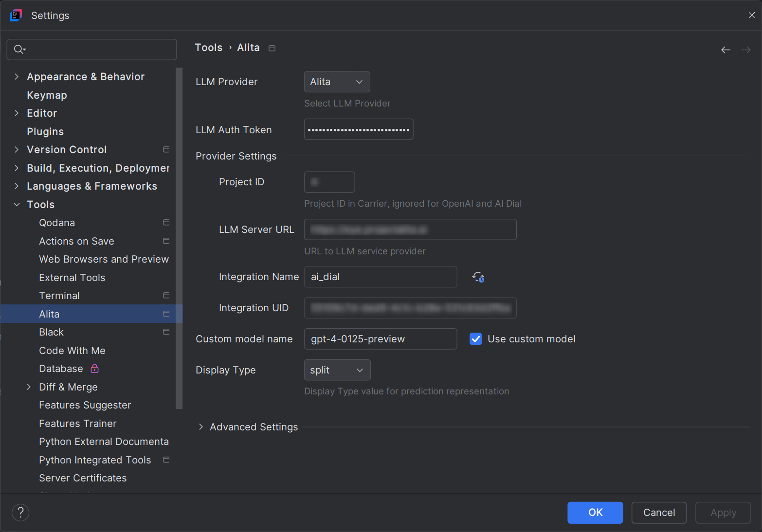Click the project icon on Terminal row
Viewport: 762px width, 532px height.
tap(166, 295)
